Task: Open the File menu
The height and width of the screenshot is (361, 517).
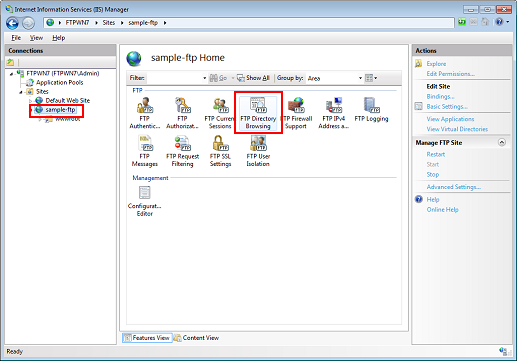Action: (16, 38)
